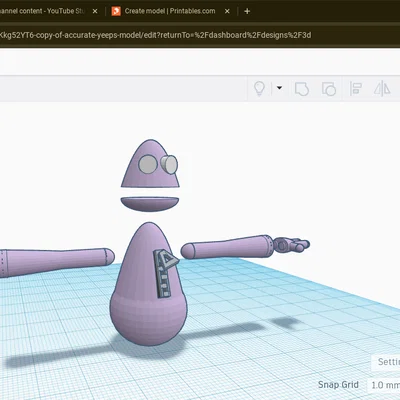The image size is (400, 400).
Task: Open a new browser tab
Action: pos(247,11)
